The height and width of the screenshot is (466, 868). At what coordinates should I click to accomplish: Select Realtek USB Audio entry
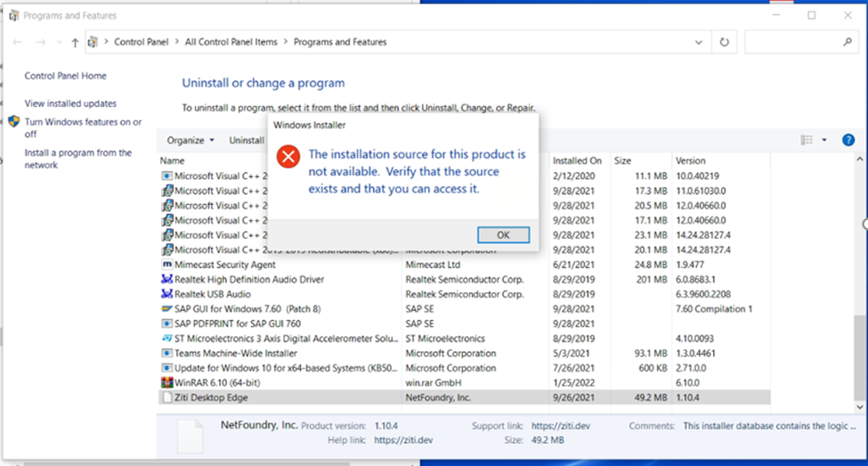click(x=464, y=294)
